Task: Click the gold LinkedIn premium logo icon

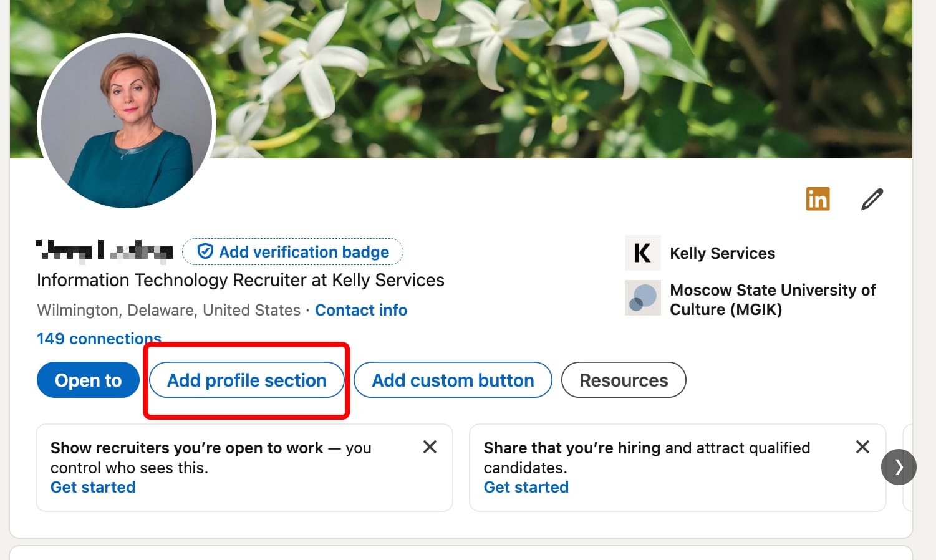Action: click(x=818, y=198)
